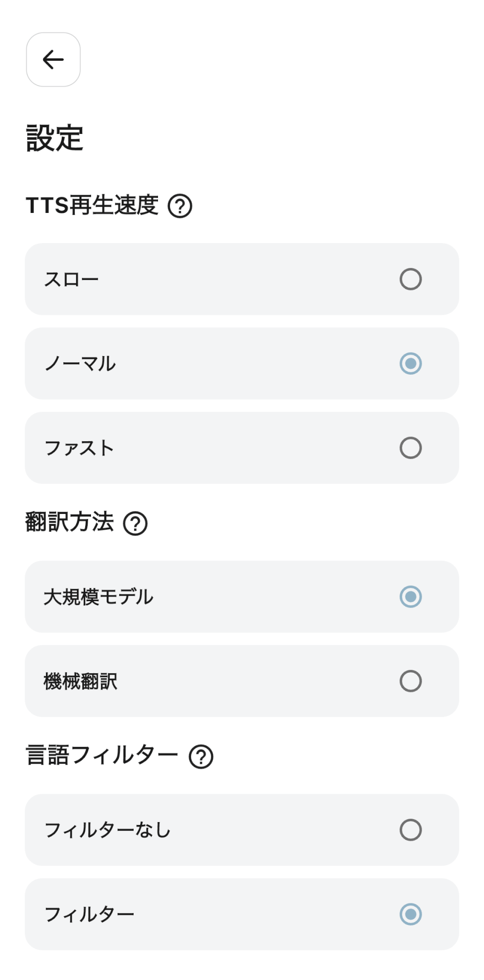Click the TTS再生速度 section heading

[x=92, y=206]
